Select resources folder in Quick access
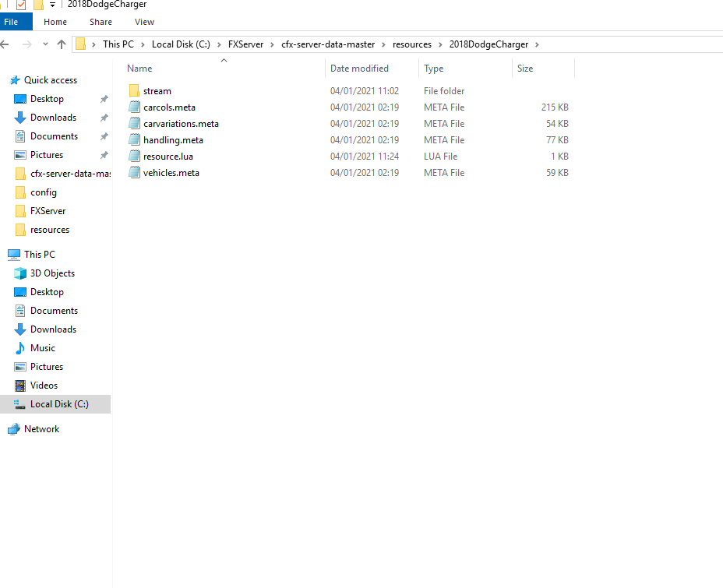 (x=50, y=230)
